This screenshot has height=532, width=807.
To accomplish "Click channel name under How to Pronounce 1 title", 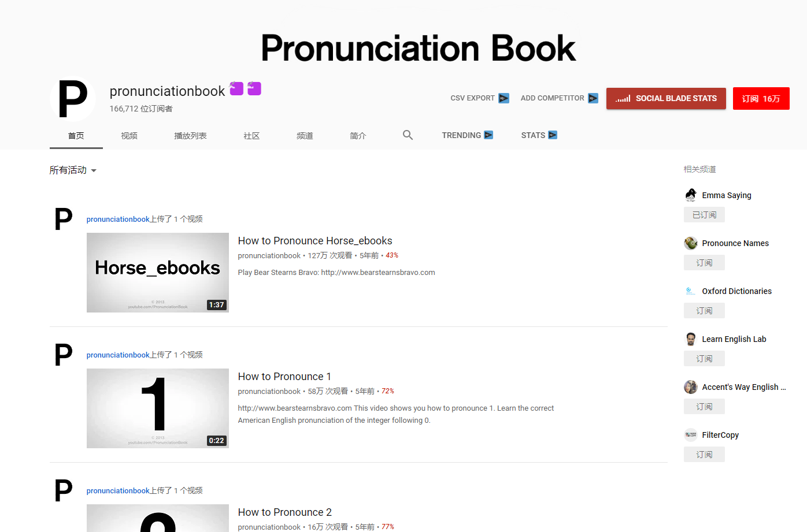I will (x=269, y=391).
